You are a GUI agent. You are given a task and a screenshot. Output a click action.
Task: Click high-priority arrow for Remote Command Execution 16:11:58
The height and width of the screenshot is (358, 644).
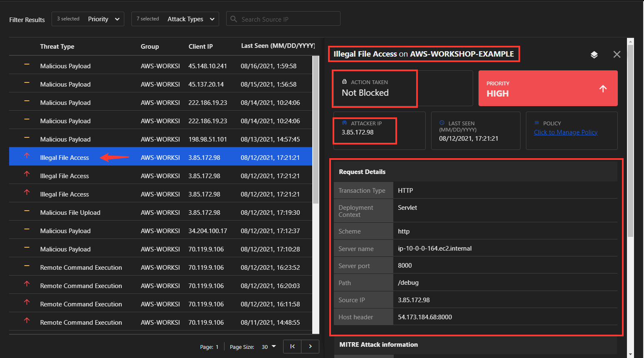(x=27, y=302)
